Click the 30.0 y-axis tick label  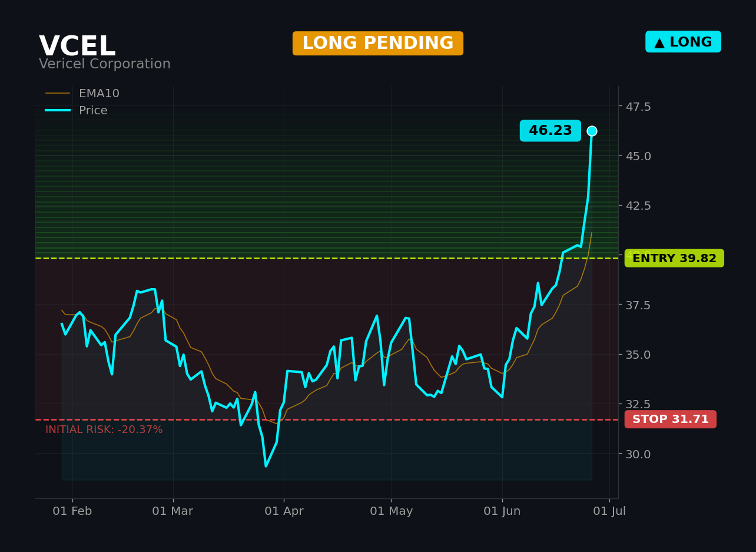coord(638,454)
